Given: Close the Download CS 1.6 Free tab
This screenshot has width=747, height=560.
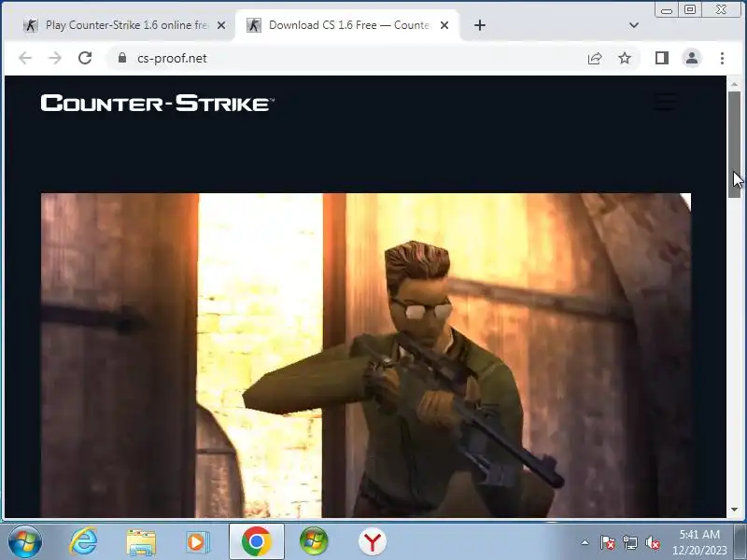Looking at the screenshot, I should click(x=444, y=25).
